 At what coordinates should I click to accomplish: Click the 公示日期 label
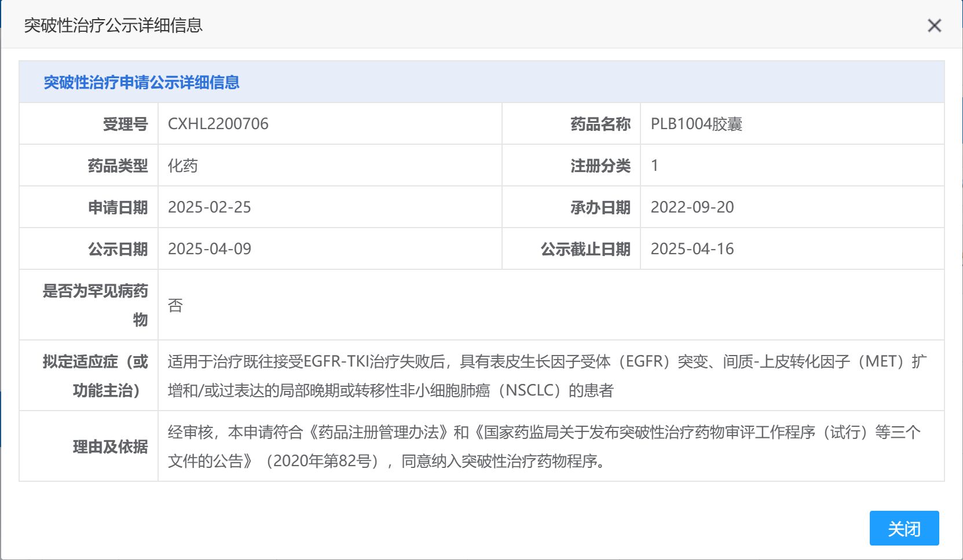pos(118,249)
